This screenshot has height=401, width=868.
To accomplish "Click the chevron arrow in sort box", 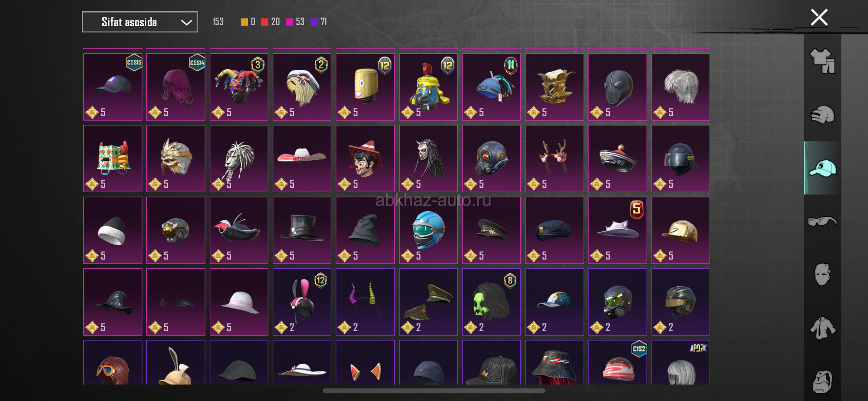I will click(186, 22).
